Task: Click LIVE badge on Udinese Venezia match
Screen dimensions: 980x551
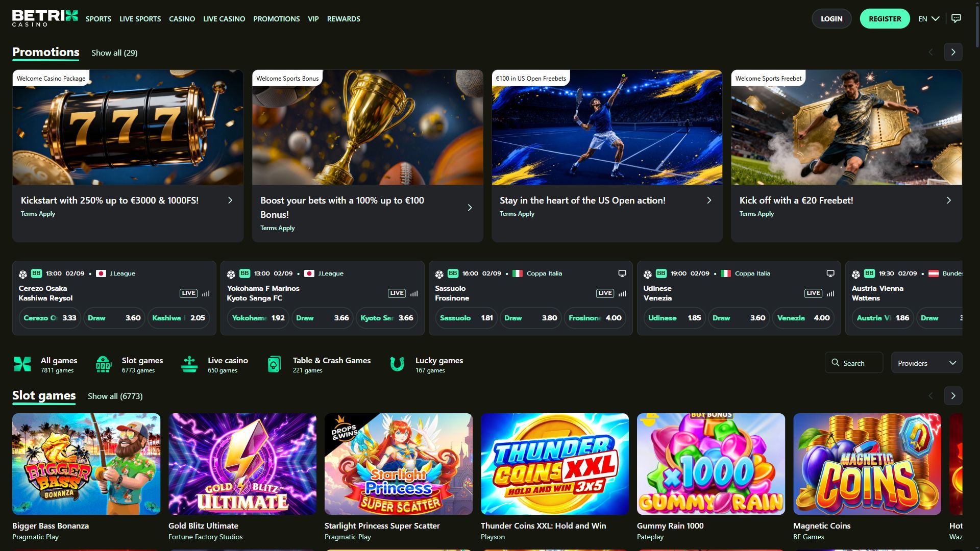Action: click(813, 293)
